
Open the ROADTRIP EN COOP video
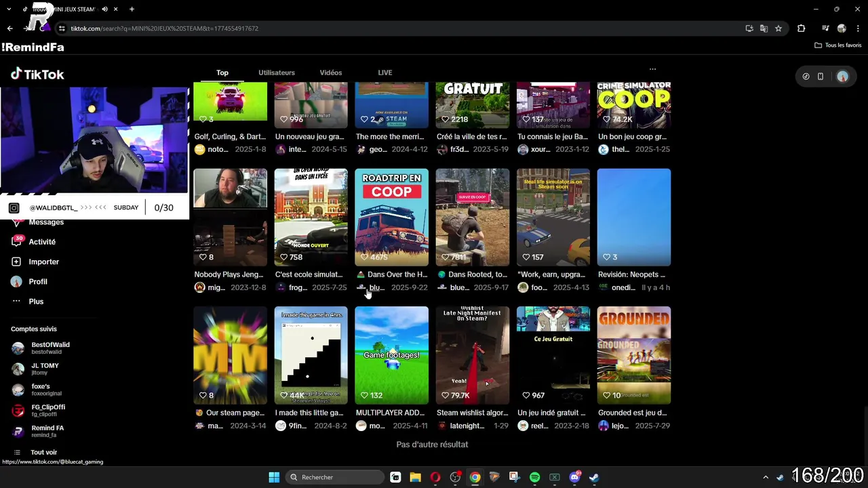click(391, 217)
